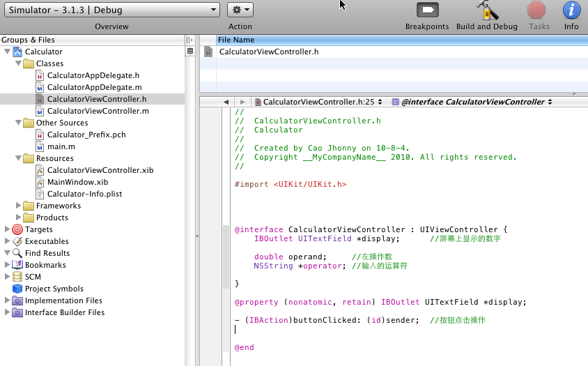This screenshot has width=588, height=366.
Task: Select the Targets bullseye icon
Action: (17, 229)
